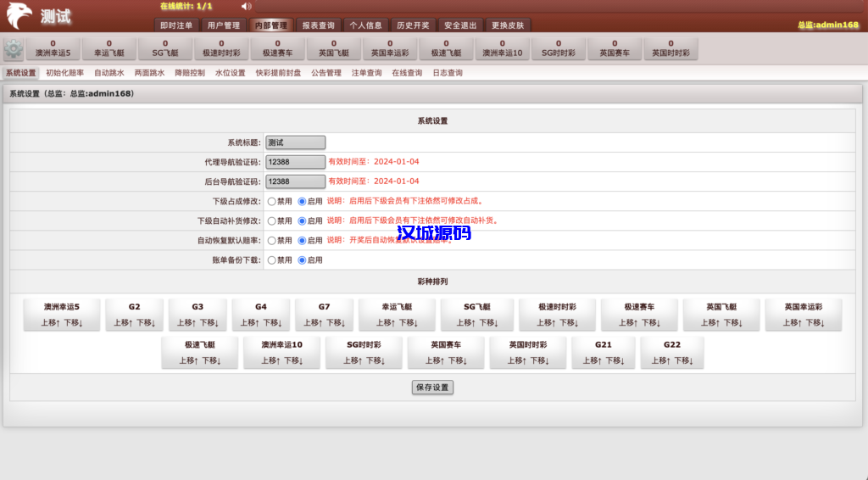Switch to the 自动跳水 tab
Screen dimensions: 868x480
click(109, 73)
